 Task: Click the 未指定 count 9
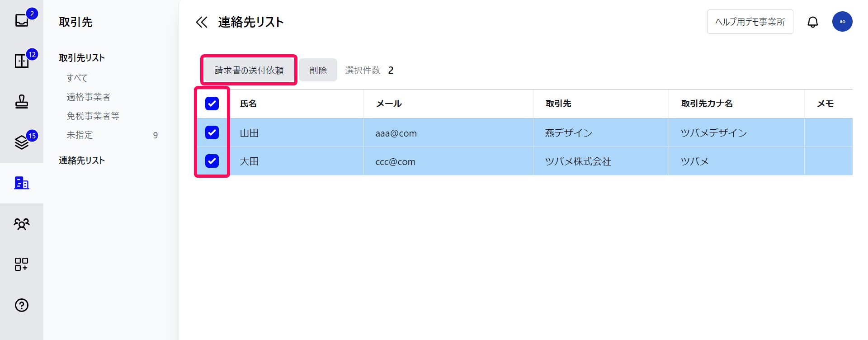tap(156, 135)
